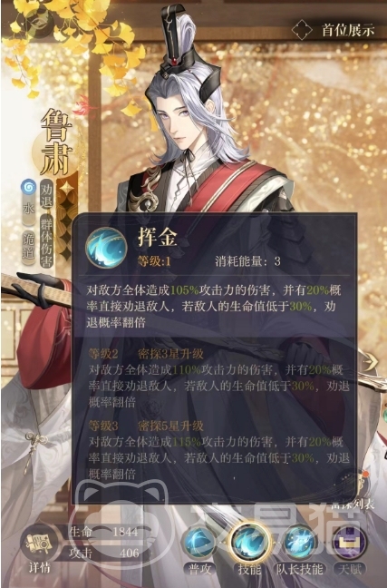Select the 普攻 basic attack skill icon
This screenshot has height=588, width=387.
[x=199, y=543]
